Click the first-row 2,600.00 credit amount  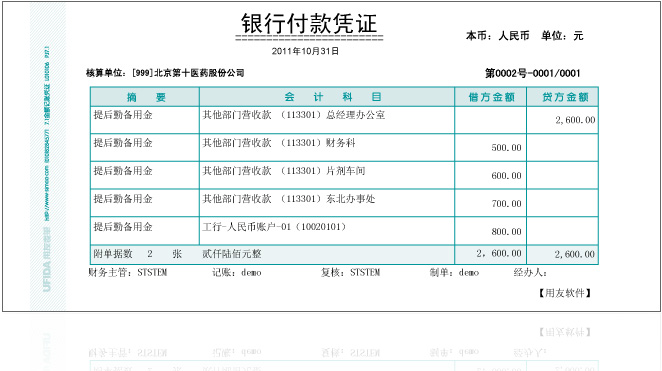[x=575, y=120]
